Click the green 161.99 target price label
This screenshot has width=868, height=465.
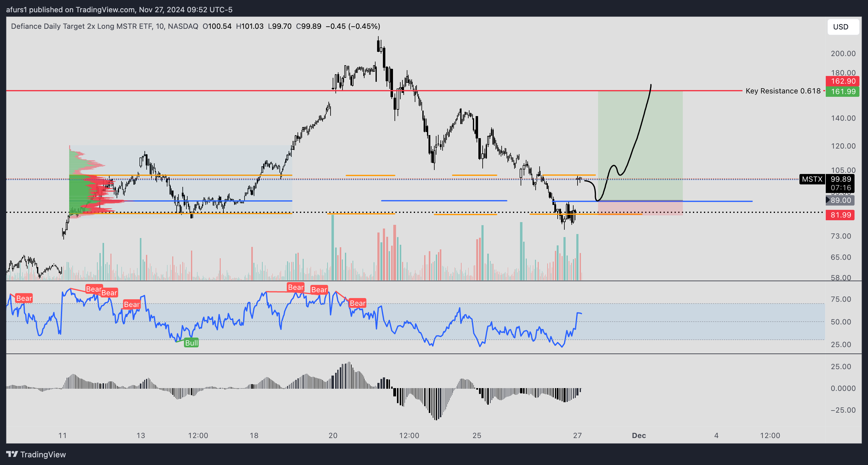click(x=842, y=91)
